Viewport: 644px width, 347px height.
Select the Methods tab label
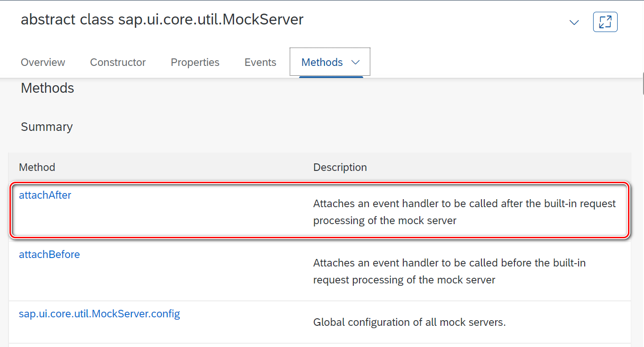coord(322,62)
